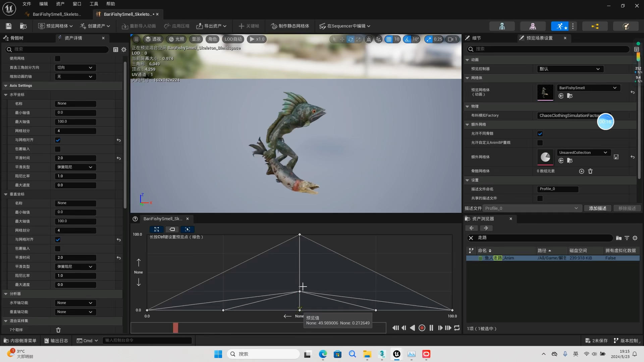644x362 pixels.
Task: Toggle playback loop button
Action: (x=457, y=328)
